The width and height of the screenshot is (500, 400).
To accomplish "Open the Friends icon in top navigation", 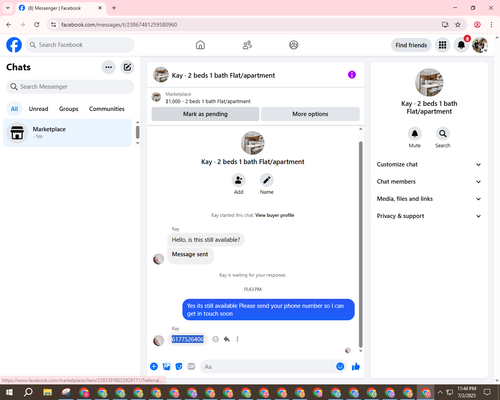I will tap(247, 45).
